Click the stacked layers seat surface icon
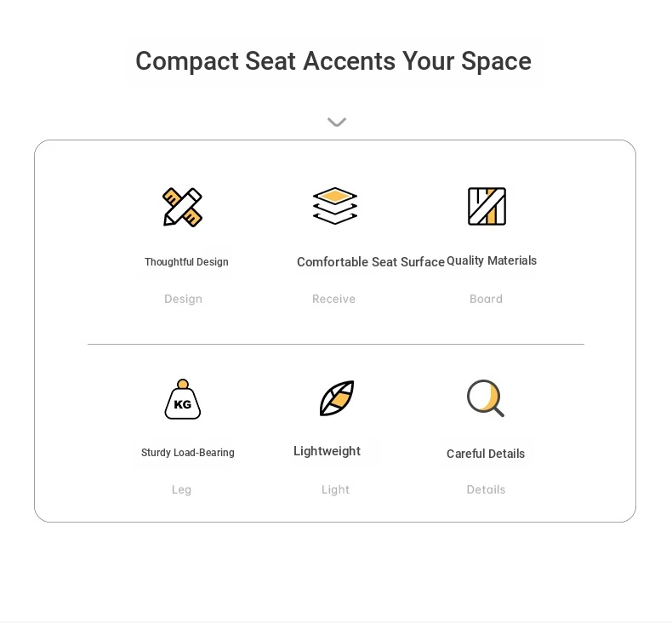672x623 pixels. click(335, 206)
